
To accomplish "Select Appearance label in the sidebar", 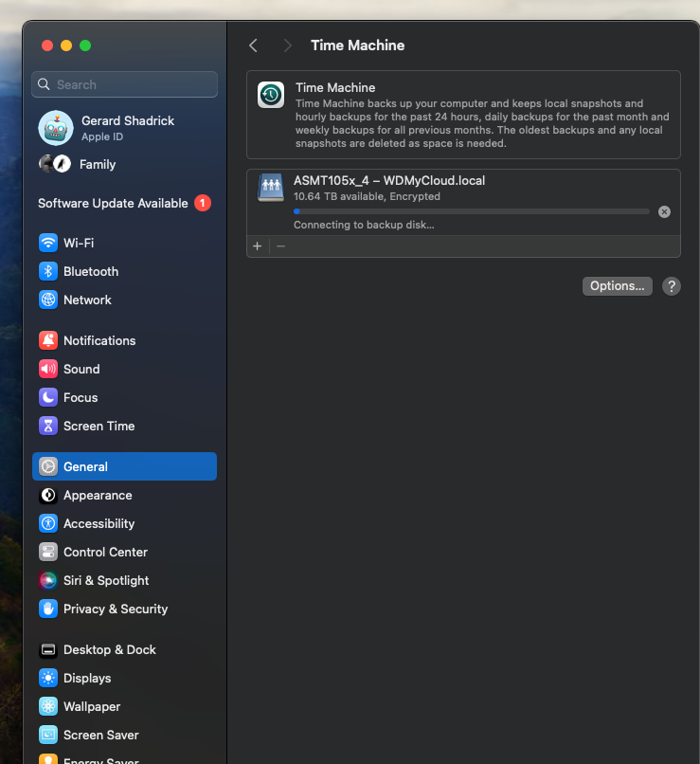I will coord(98,495).
